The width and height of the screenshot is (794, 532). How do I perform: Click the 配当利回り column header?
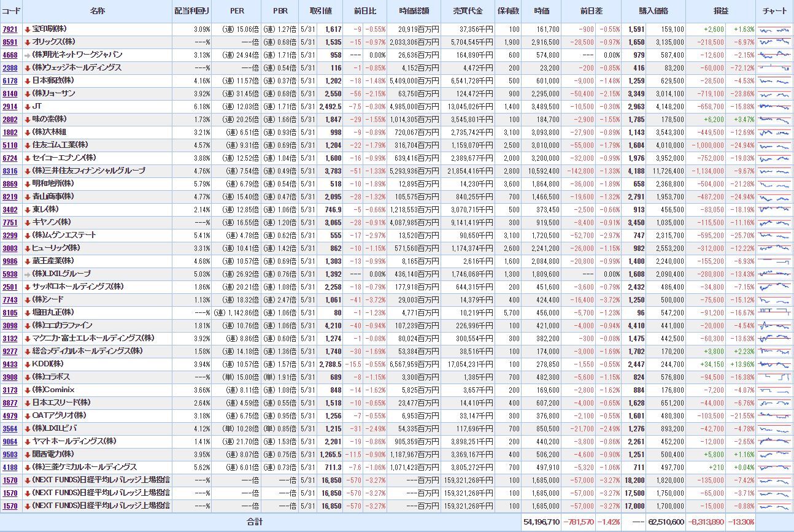click(x=191, y=11)
